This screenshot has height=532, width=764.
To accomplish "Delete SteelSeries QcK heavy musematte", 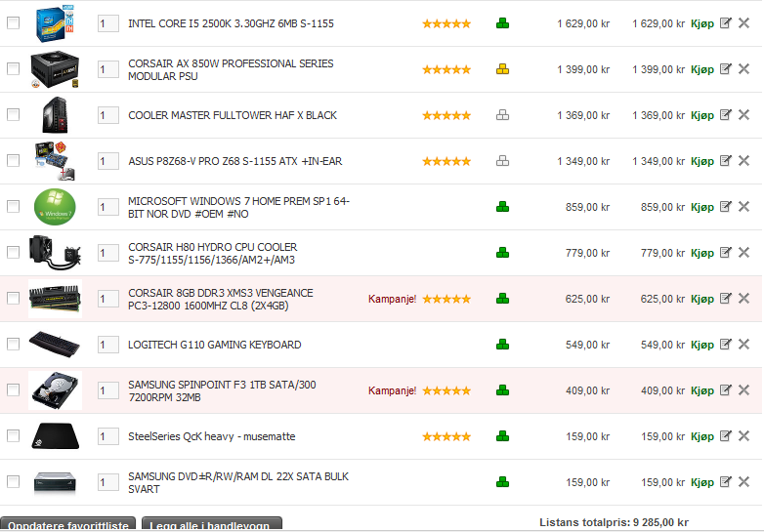I will click(x=743, y=435).
